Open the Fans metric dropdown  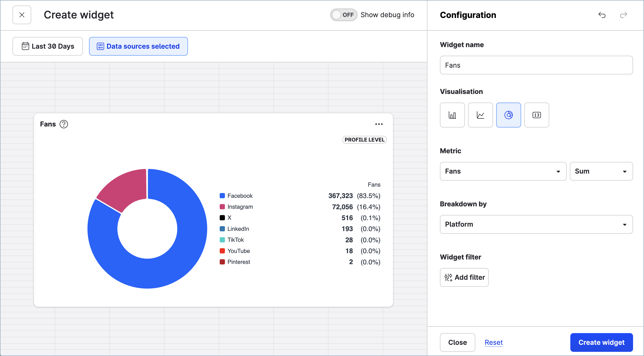[x=503, y=171]
